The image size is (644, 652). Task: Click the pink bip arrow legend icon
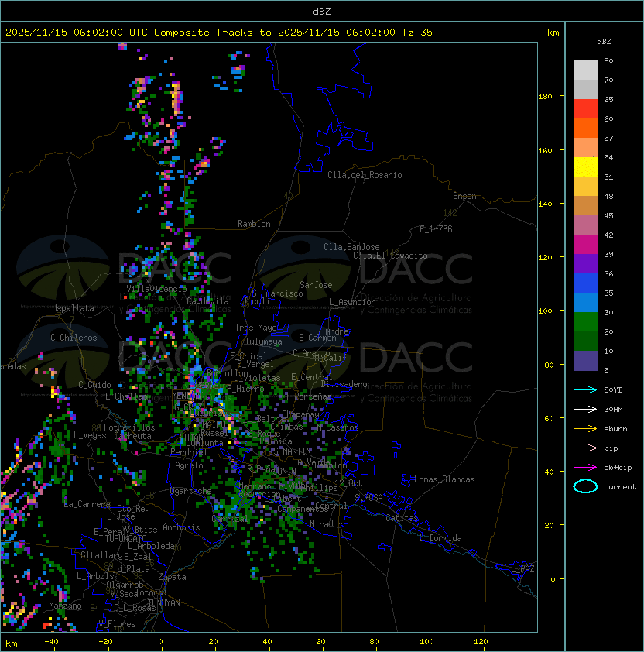point(585,448)
